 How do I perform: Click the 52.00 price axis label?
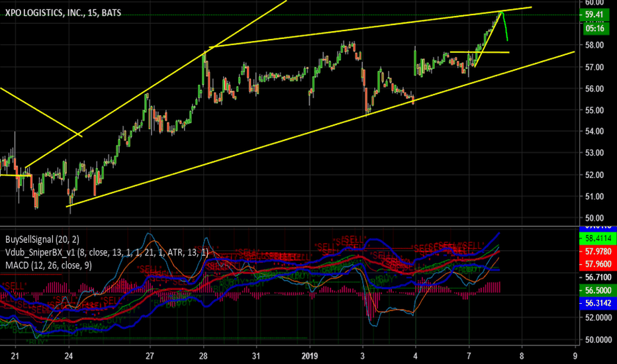594,175
